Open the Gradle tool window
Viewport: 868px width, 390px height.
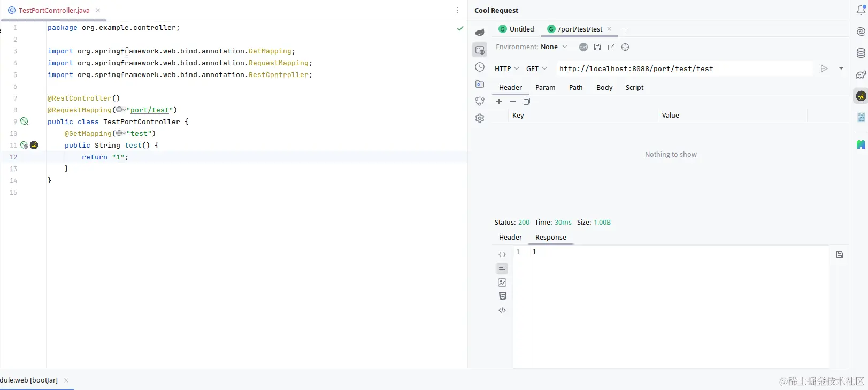(x=861, y=74)
